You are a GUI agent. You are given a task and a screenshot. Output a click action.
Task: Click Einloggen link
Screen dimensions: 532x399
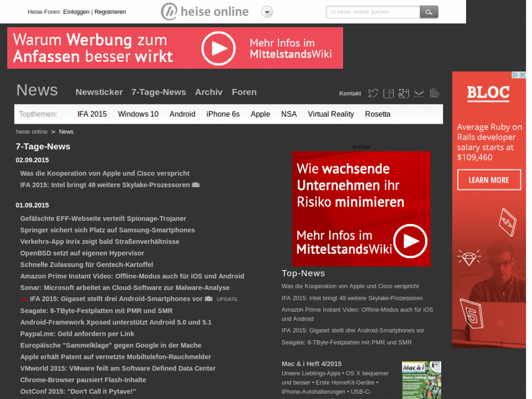pos(76,12)
